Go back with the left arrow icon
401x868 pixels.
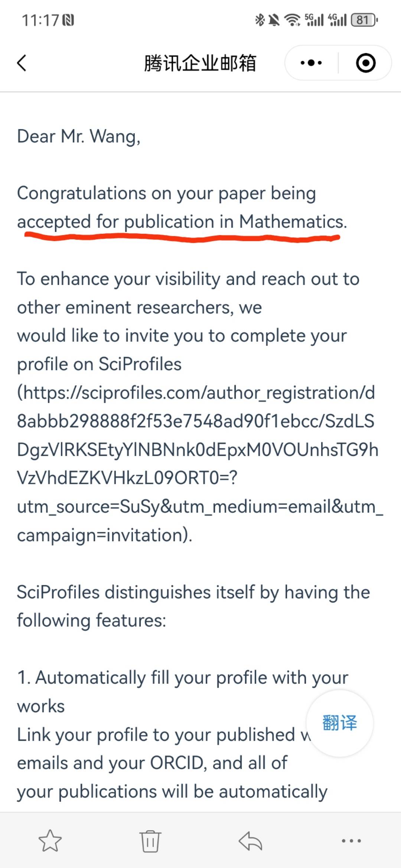point(22,63)
